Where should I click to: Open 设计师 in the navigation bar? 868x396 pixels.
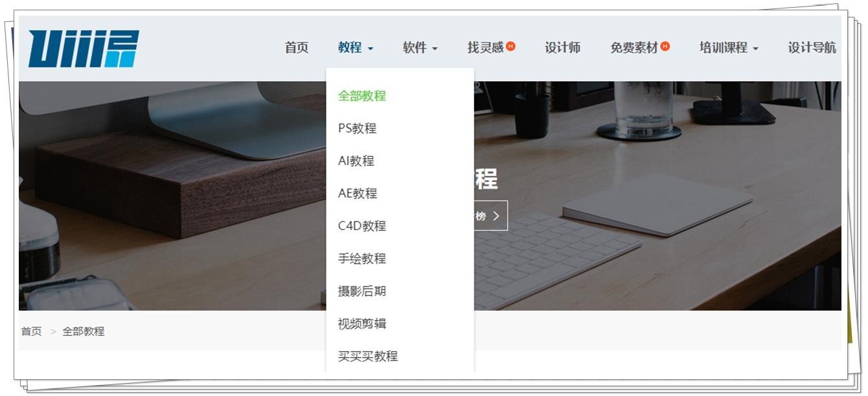(562, 48)
